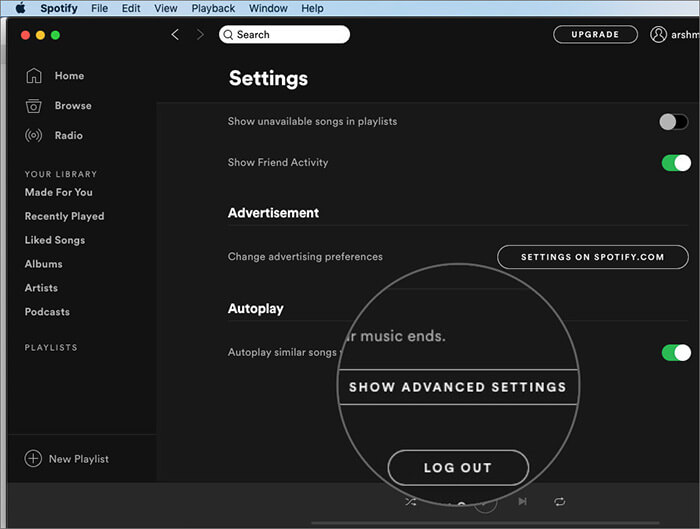Viewport: 700px width, 529px height.
Task: Toggle Autoplay similar songs switch
Action: (676, 353)
